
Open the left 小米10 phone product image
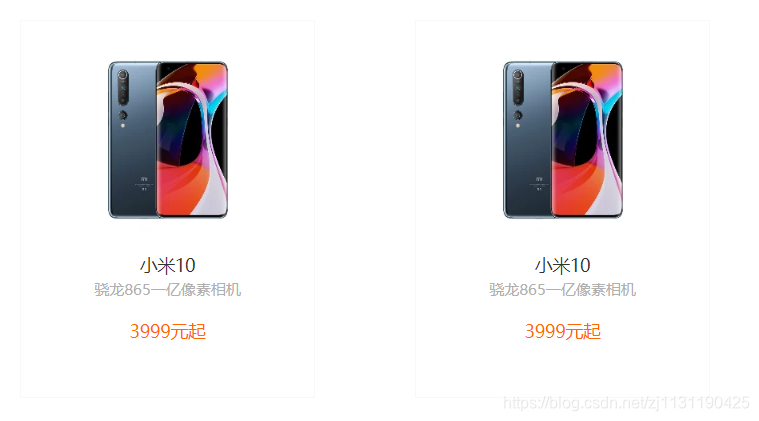[x=168, y=140]
